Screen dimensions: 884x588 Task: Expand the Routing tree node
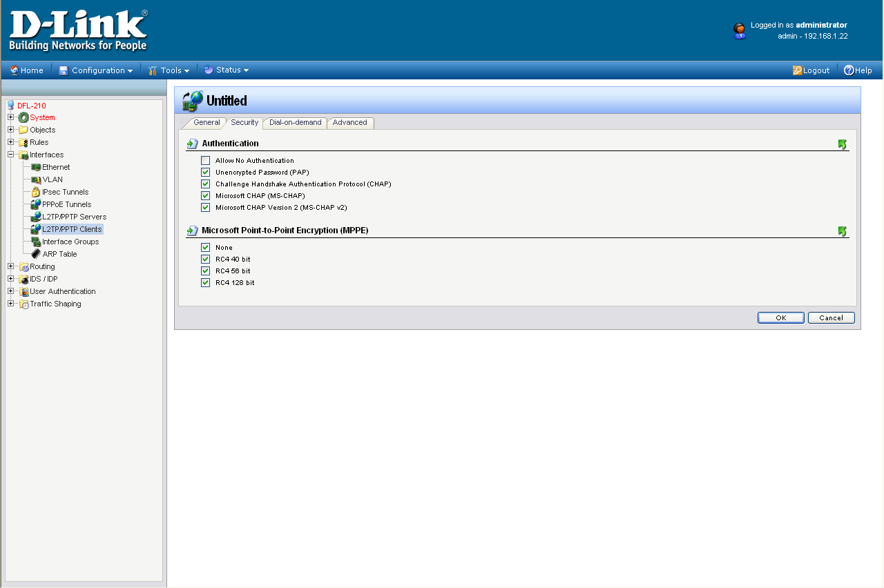pyautogui.click(x=11, y=266)
